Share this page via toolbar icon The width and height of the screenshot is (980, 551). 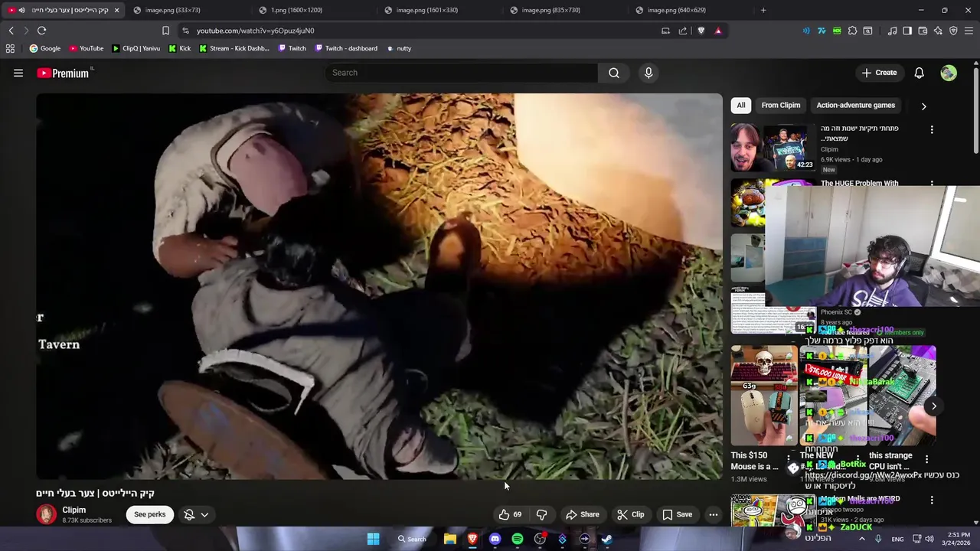click(682, 31)
